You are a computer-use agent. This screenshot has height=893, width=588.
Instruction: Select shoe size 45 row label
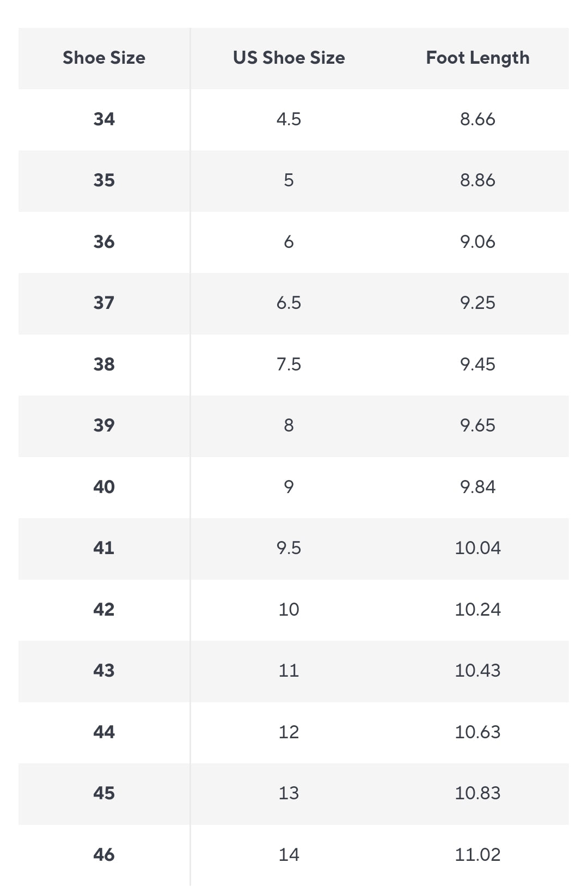click(x=104, y=793)
